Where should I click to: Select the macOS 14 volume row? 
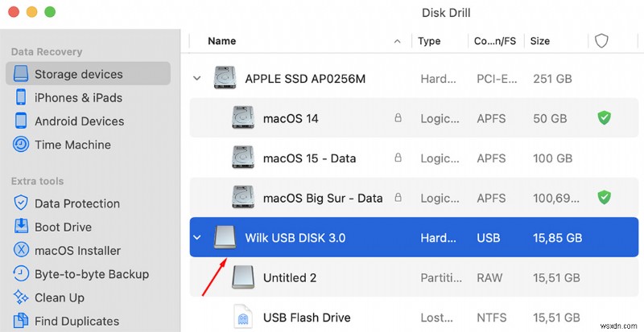[x=414, y=118]
